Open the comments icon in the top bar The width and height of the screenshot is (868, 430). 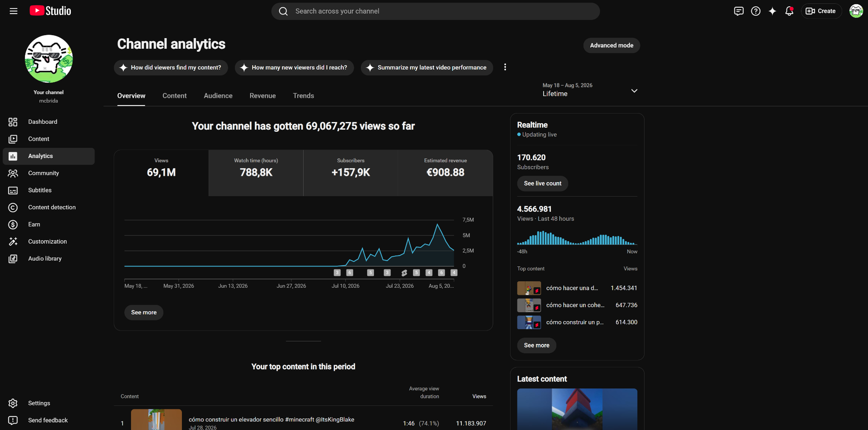[x=739, y=11]
